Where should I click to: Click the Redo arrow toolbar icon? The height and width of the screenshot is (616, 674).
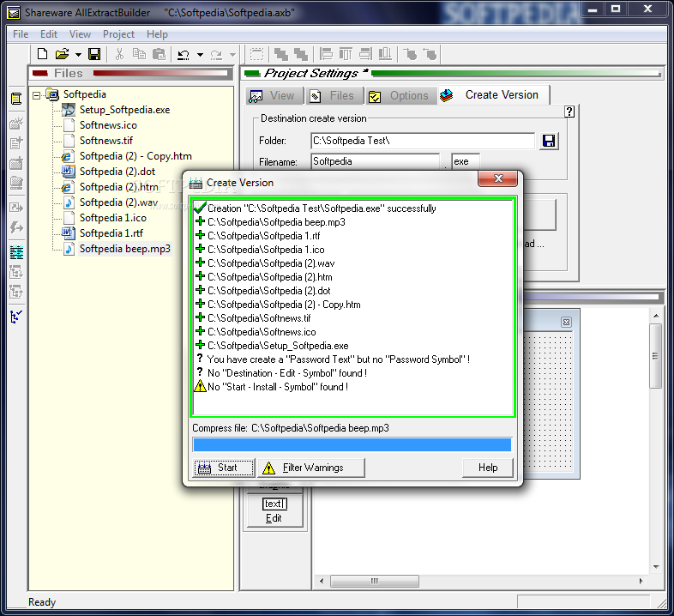coord(216,55)
